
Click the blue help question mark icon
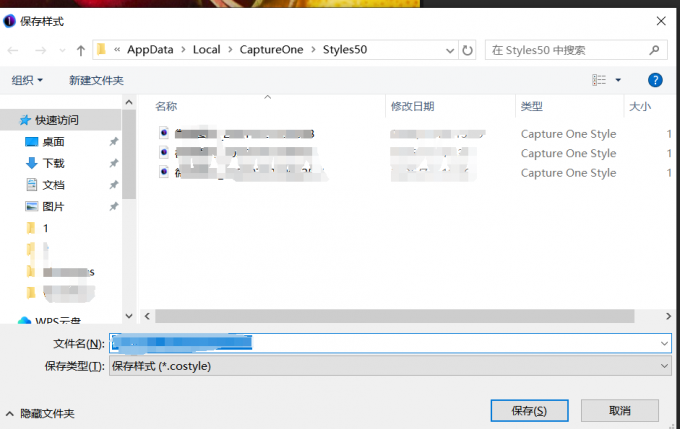coord(655,80)
